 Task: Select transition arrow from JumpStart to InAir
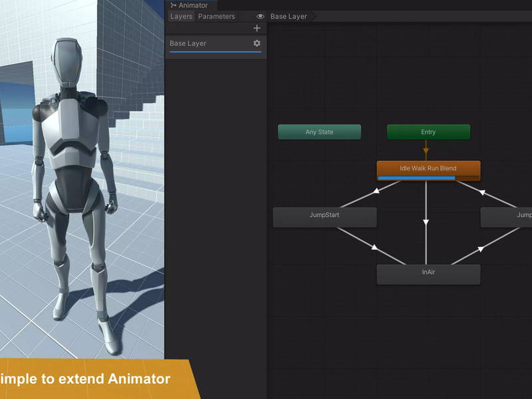(x=374, y=247)
